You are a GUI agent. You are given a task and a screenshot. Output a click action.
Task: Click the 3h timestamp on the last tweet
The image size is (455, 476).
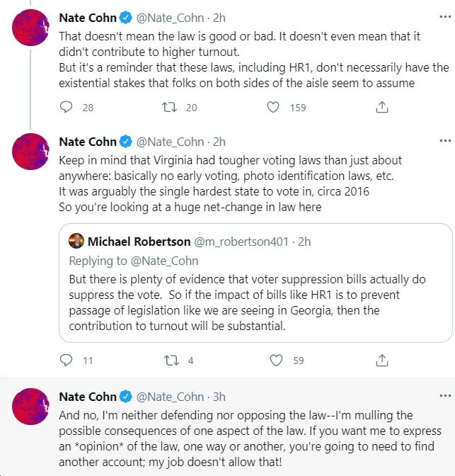pos(219,397)
